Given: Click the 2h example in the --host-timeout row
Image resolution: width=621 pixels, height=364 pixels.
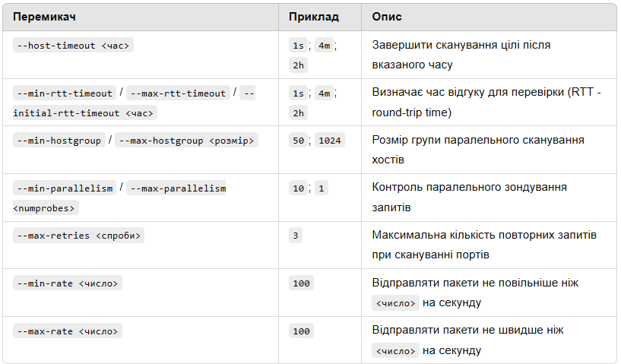Looking at the screenshot, I should point(298,65).
